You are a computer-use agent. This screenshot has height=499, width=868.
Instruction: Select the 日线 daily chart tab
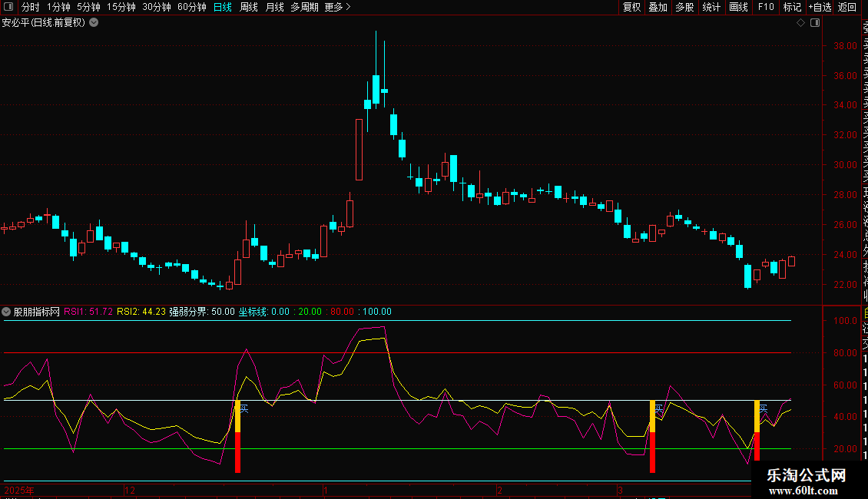pyautogui.click(x=223, y=7)
